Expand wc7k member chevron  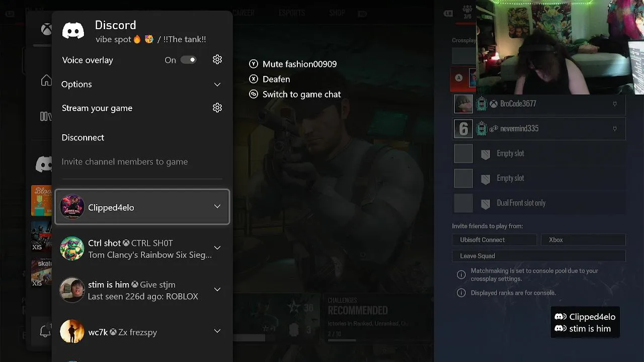[x=217, y=331]
